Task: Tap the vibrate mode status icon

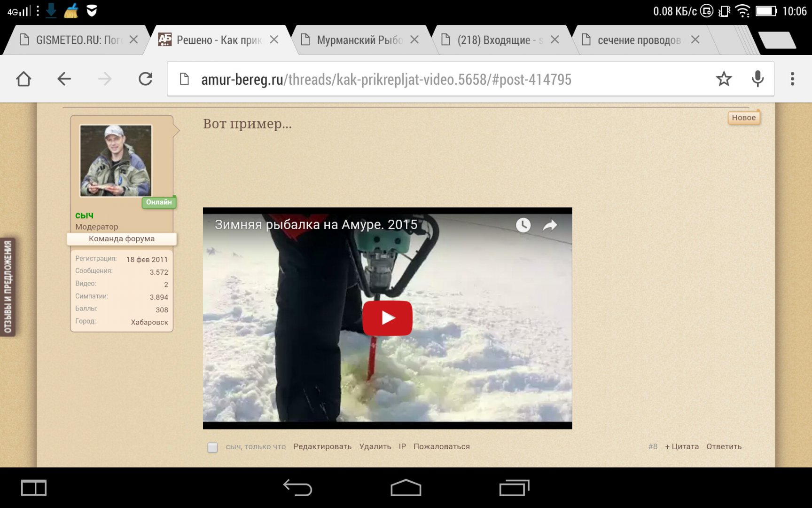Action: click(x=724, y=11)
